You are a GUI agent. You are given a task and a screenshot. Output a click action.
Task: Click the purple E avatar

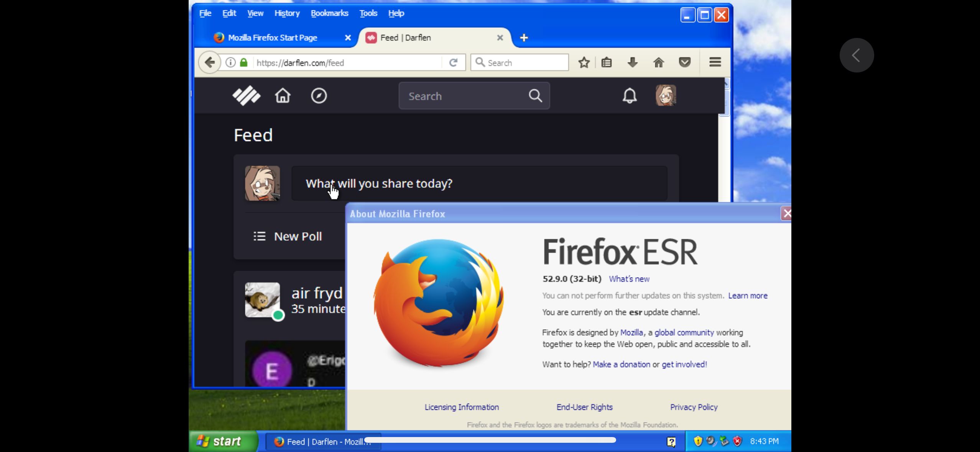272,370
